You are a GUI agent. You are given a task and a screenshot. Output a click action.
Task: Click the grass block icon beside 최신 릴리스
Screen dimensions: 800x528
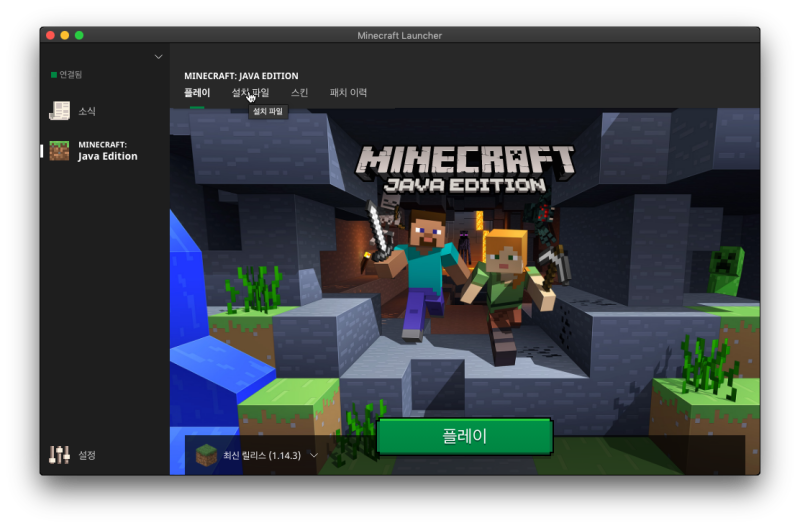coord(206,455)
